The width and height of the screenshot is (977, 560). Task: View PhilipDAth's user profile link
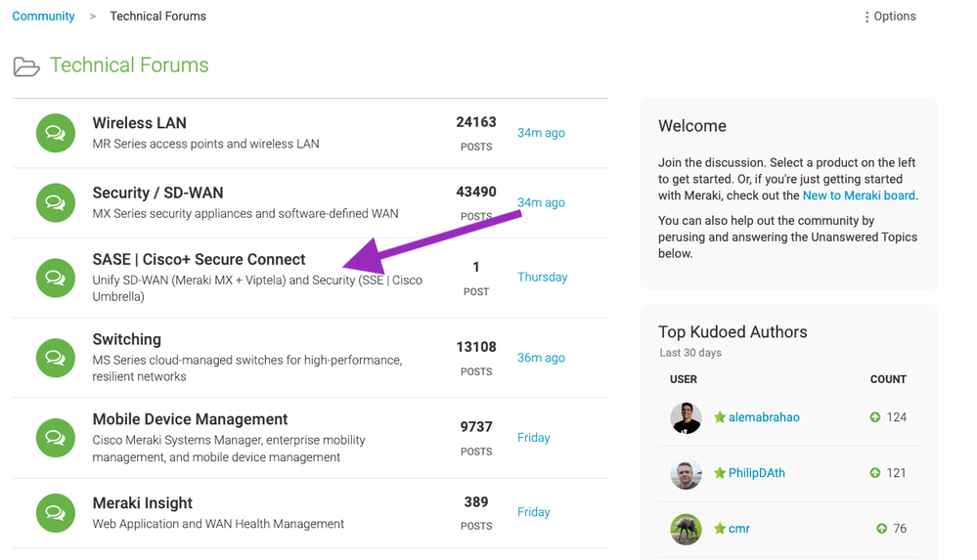pos(756,473)
